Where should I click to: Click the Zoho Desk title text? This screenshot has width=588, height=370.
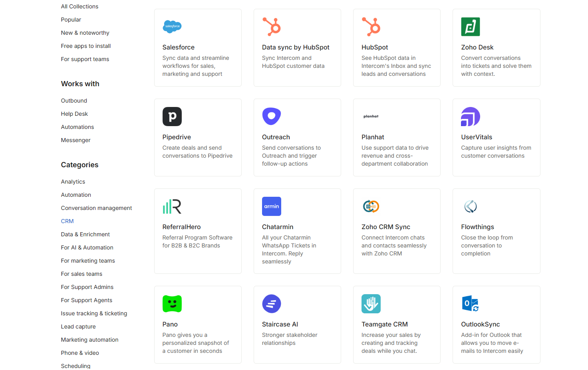[477, 47]
